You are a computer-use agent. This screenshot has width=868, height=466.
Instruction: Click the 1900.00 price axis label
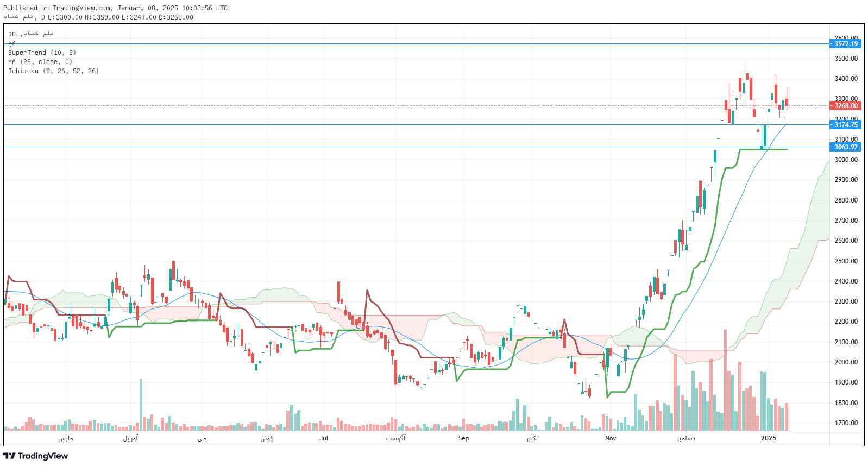(846, 382)
